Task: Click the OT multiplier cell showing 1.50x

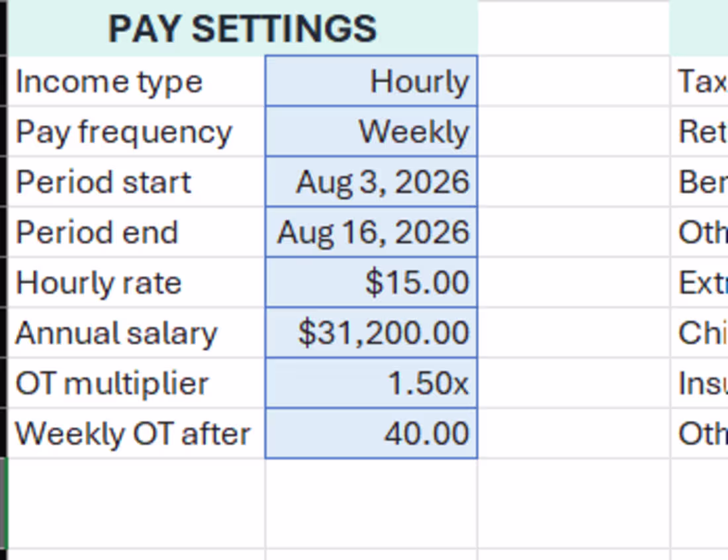Action: click(371, 383)
